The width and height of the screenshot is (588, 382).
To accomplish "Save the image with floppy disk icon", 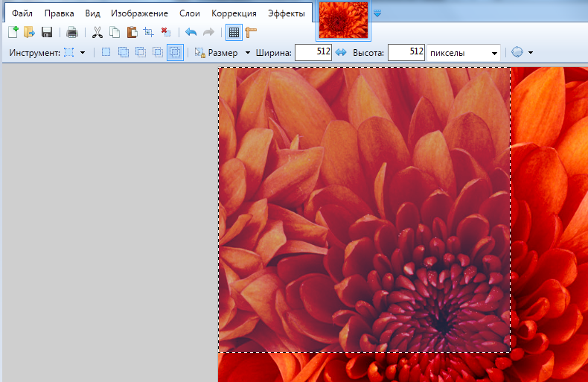I will 47,32.
